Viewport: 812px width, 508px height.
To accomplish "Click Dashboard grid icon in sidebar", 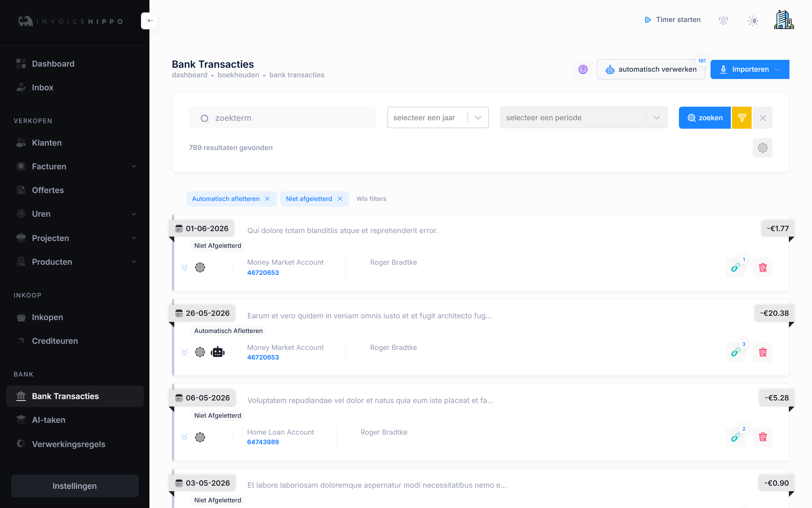I will pyautogui.click(x=21, y=63).
